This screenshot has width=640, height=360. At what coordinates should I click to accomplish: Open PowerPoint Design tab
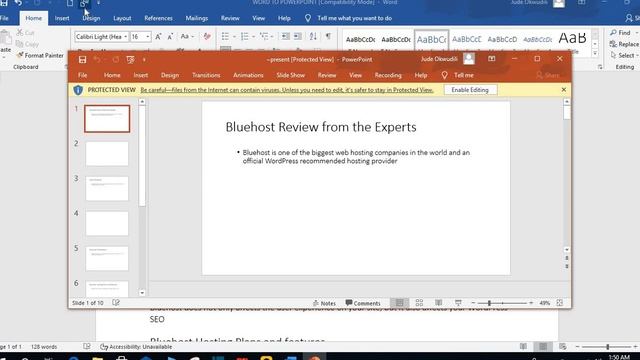tap(170, 75)
